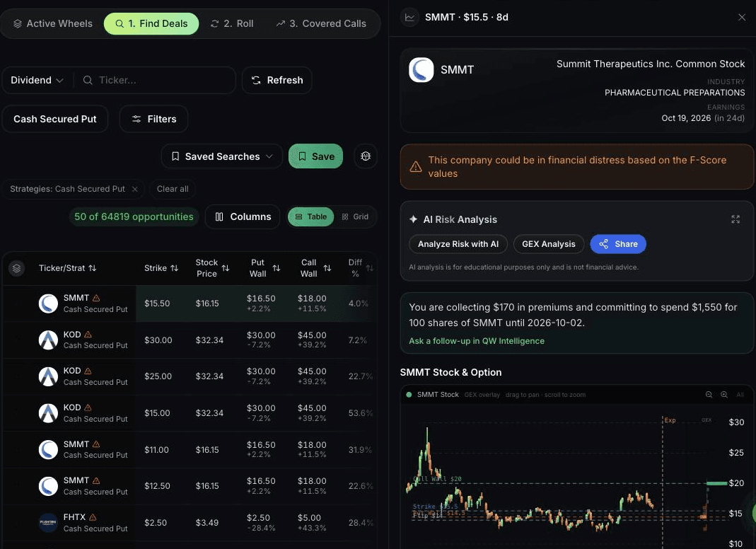The width and height of the screenshot is (756, 549).
Task: Click warning icon on SMMT $15.50 row
Action: point(96,298)
